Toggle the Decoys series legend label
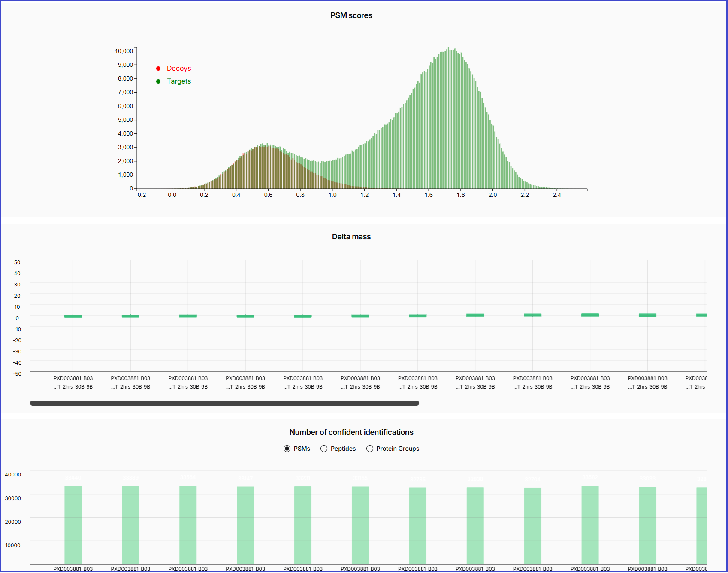 click(x=179, y=69)
